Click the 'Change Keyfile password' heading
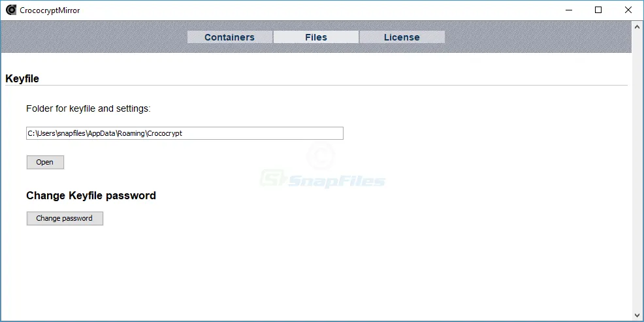644x322 pixels. point(91,195)
